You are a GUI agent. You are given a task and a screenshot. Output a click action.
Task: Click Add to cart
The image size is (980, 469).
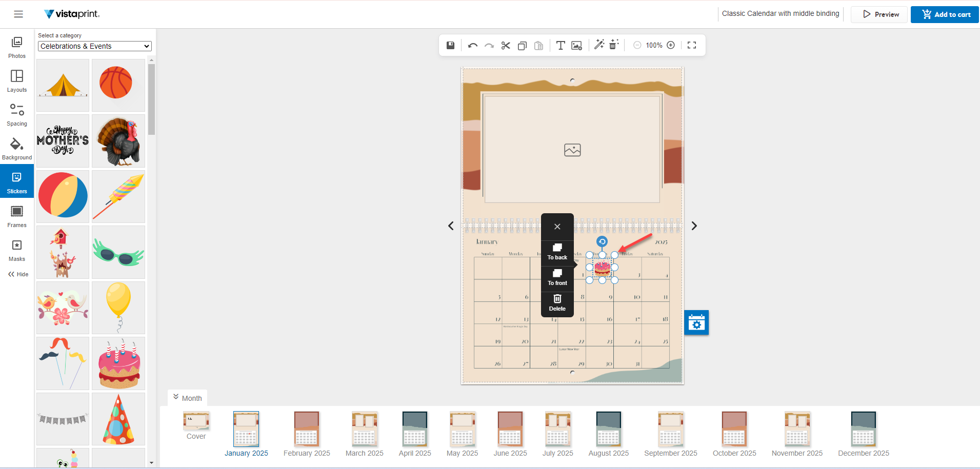945,14
